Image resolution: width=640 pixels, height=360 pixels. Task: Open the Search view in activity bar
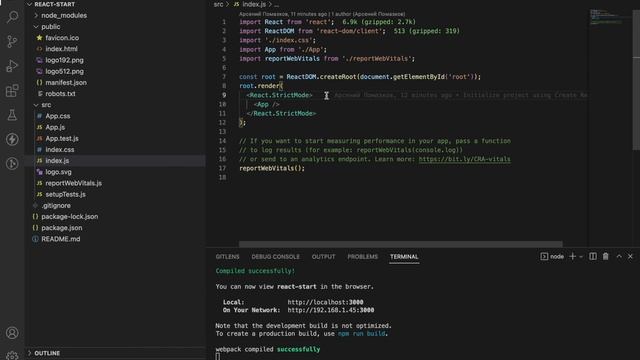(x=12, y=17)
